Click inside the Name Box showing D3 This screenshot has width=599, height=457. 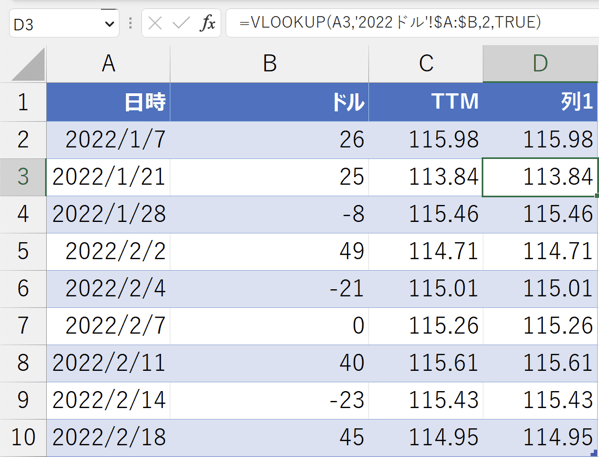point(55,24)
